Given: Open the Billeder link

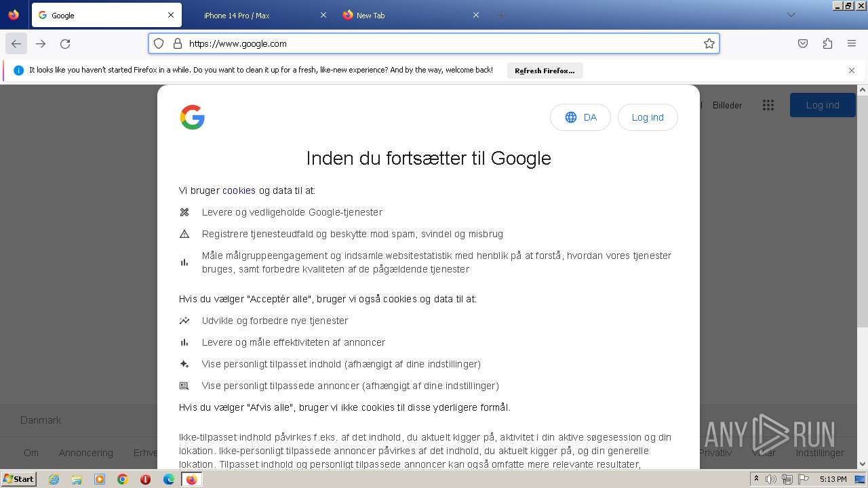Looking at the screenshot, I should [727, 105].
